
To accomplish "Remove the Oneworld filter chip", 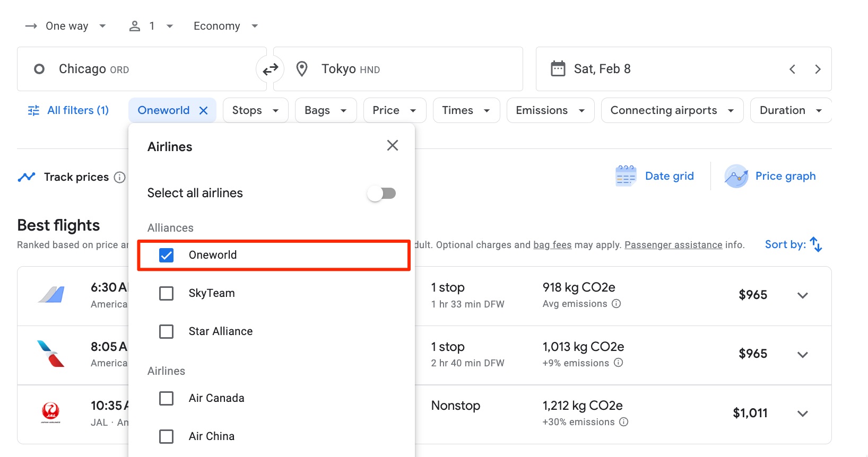I will point(203,110).
